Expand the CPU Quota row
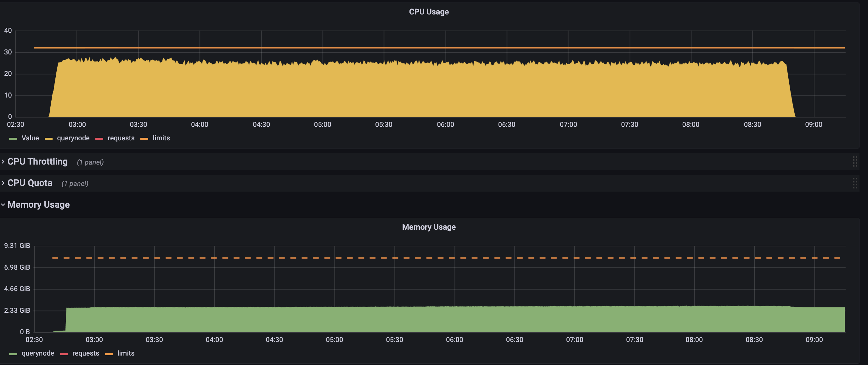 30,183
